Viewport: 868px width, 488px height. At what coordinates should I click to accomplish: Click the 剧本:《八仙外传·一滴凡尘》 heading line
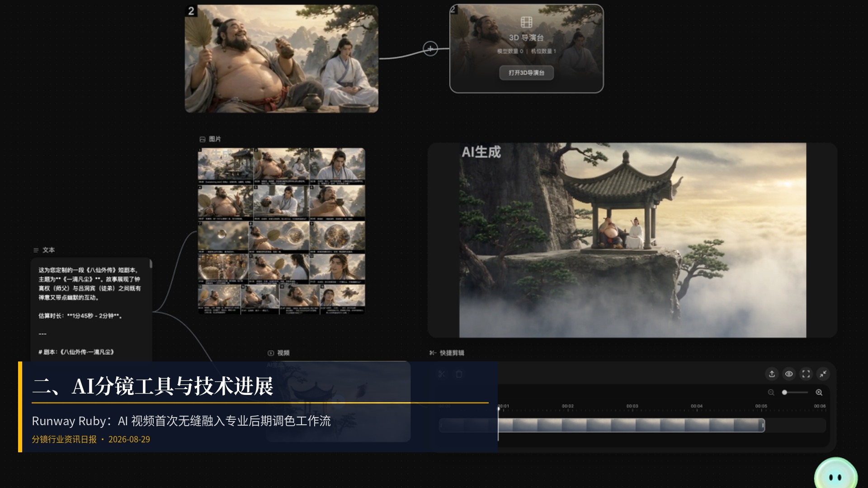tap(76, 352)
